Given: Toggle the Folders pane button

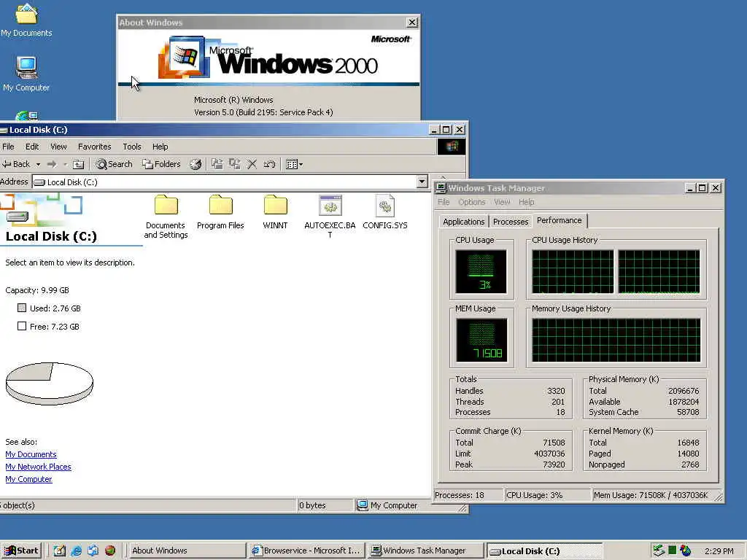Looking at the screenshot, I should 161,164.
